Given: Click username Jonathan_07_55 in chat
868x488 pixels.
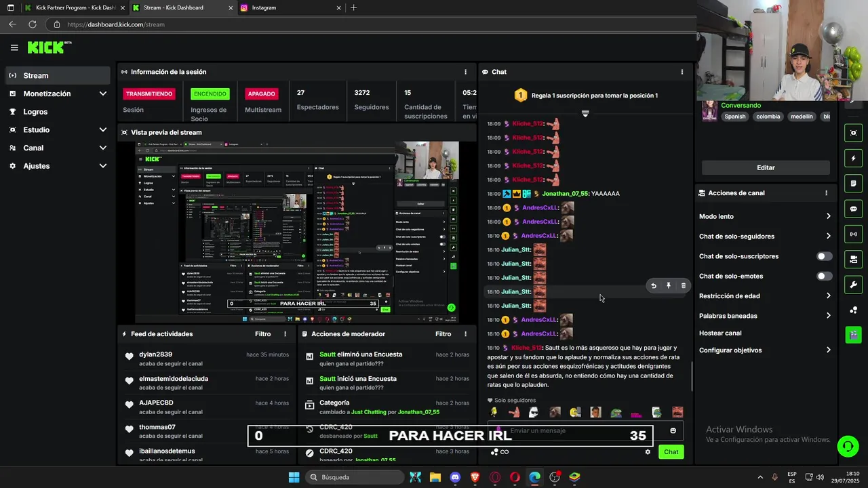Looking at the screenshot, I should pyautogui.click(x=565, y=194).
